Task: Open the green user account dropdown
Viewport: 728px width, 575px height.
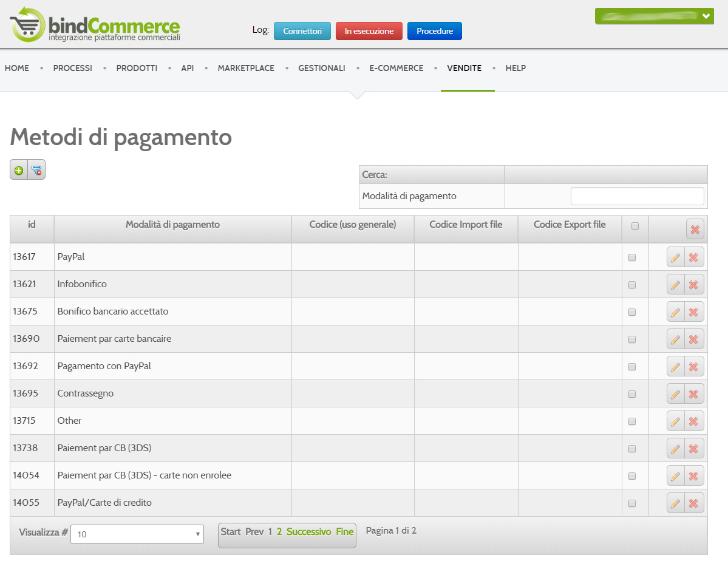Action: pos(654,16)
